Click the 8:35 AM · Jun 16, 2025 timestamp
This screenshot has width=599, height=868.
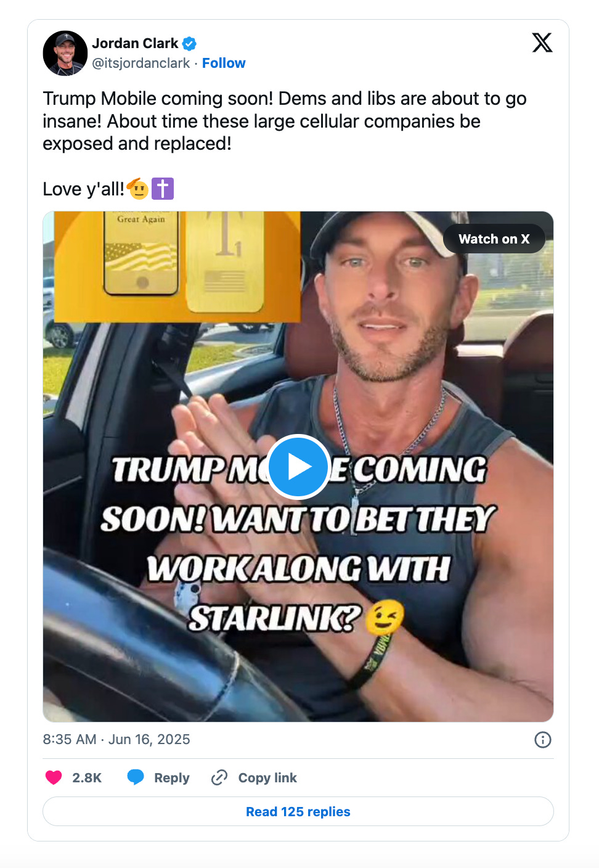116,739
